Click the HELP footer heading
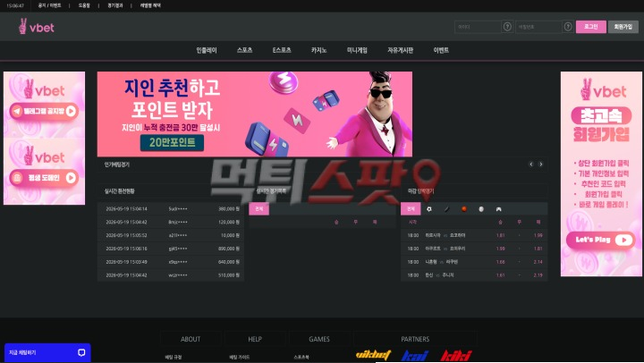Screen dimensions: 644x363 click(x=255, y=339)
